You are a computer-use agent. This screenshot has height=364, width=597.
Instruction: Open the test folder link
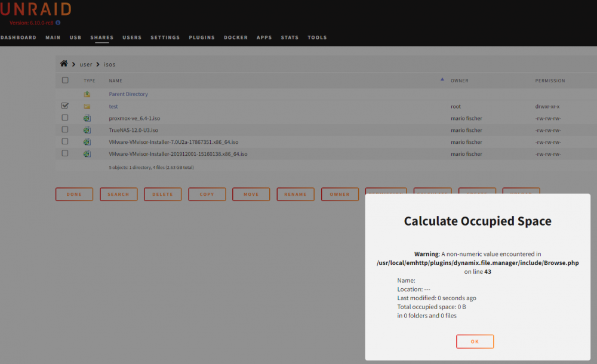point(113,106)
